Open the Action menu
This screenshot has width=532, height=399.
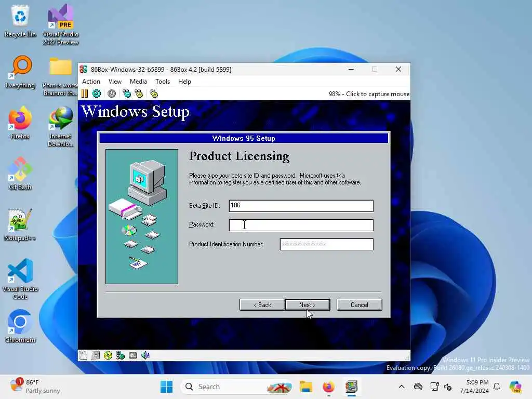click(x=91, y=82)
